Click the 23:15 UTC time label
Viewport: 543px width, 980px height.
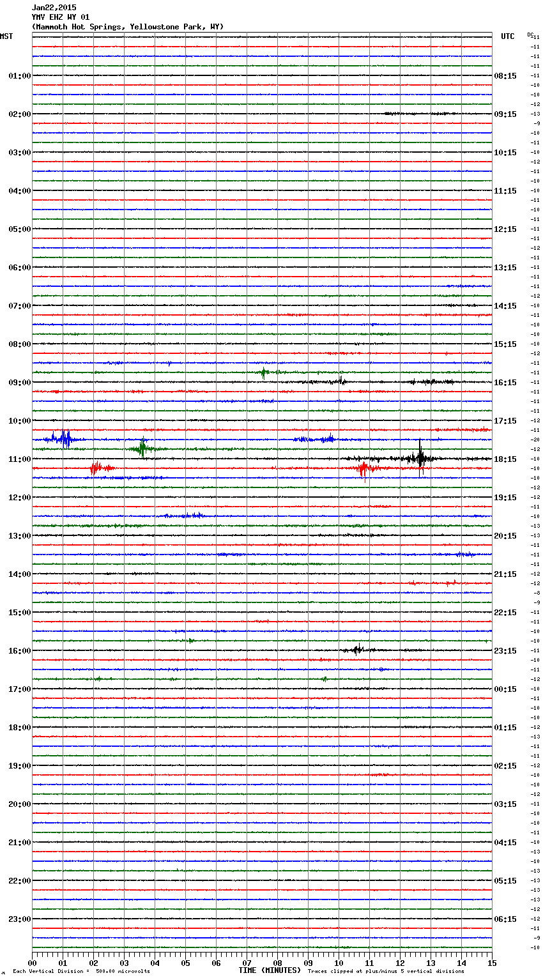(505, 651)
